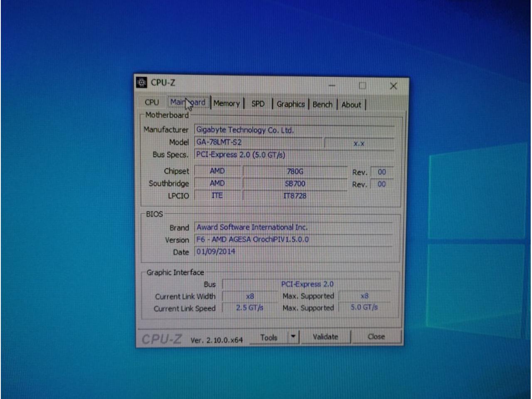Switch to the Graphics tab

tap(291, 104)
